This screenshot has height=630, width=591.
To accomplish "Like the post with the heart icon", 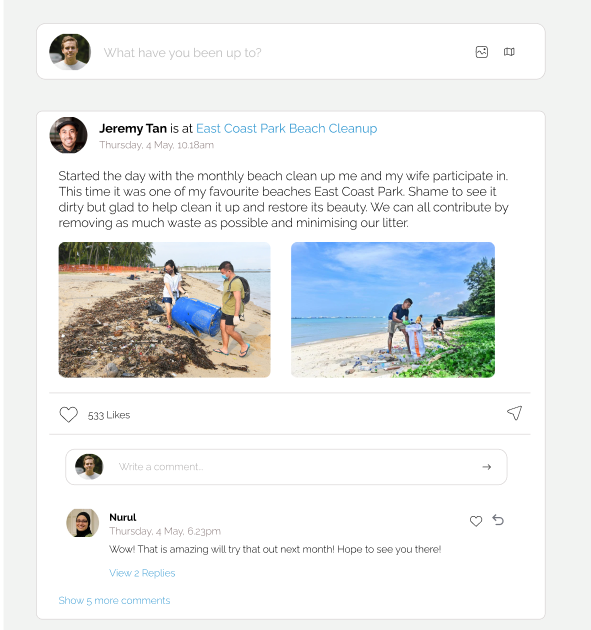I will coord(68,415).
